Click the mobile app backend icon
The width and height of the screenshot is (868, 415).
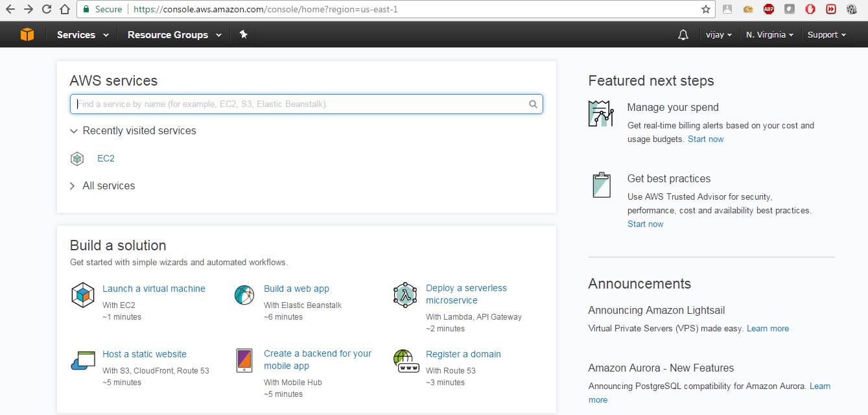click(244, 361)
